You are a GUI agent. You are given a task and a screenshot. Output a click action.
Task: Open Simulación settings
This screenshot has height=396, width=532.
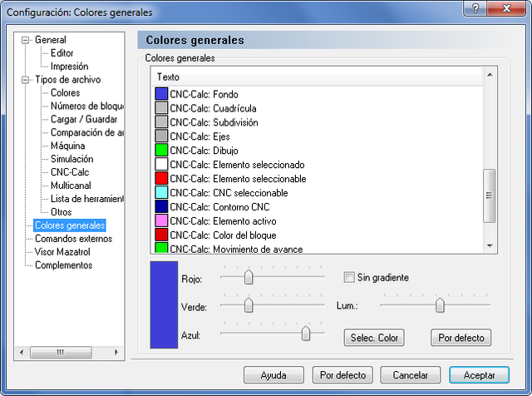71,159
